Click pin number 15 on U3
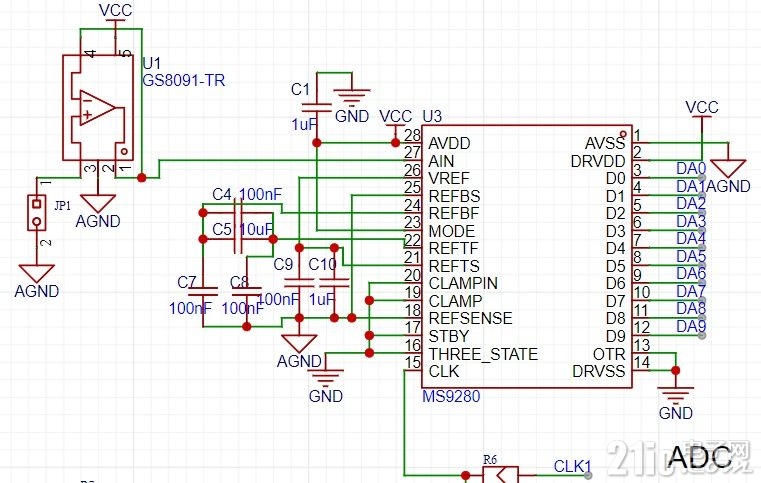 point(413,362)
